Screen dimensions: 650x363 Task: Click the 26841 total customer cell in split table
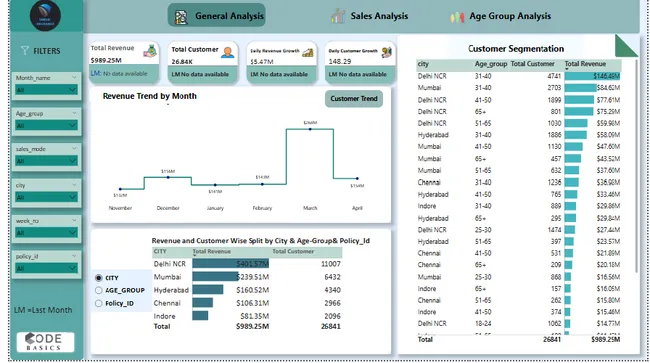tap(330, 326)
